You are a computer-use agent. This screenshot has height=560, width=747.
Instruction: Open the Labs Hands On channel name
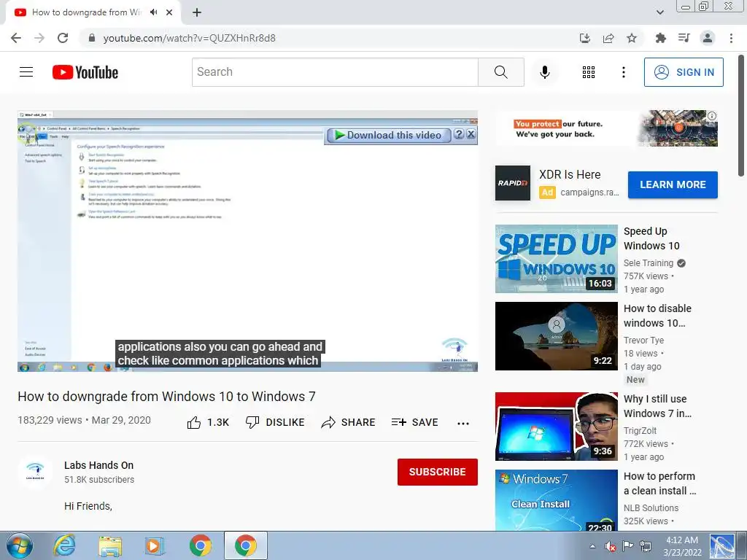pyautogui.click(x=98, y=465)
